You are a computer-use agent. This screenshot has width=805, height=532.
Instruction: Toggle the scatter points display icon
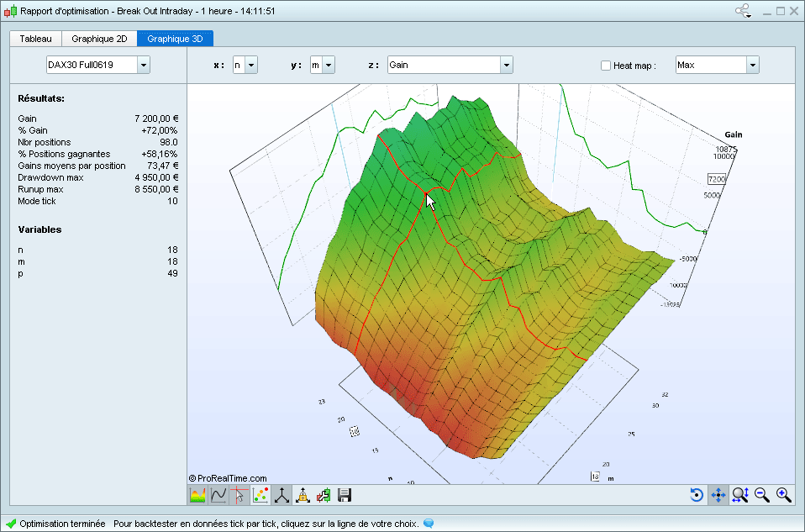pos(260,495)
